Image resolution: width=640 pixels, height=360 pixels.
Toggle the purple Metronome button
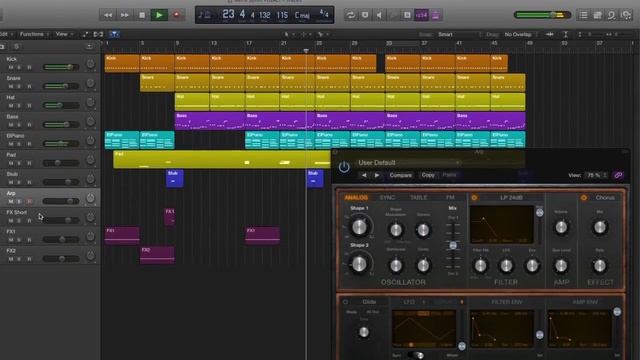pos(436,15)
